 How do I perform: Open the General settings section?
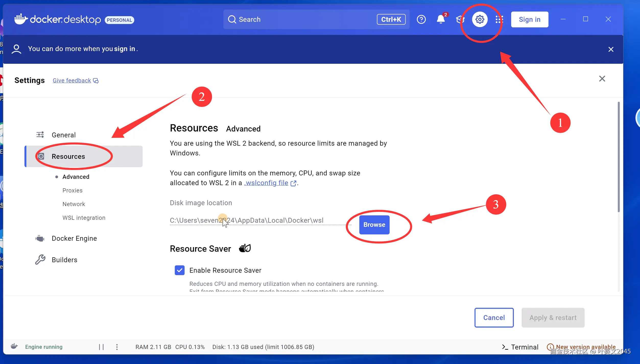pyautogui.click(x=64, y=135)
